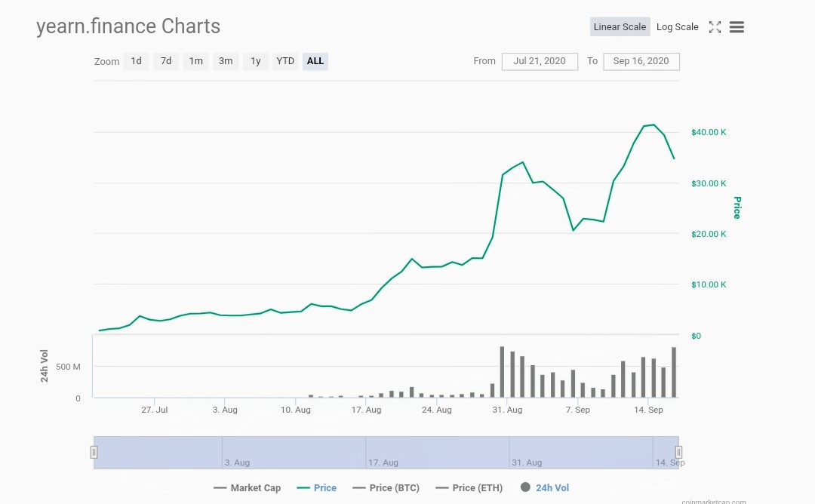Select the 3m zoom option
Viewport: 815px width, 504px height.
pyautogui.click(x=226, y=61)
